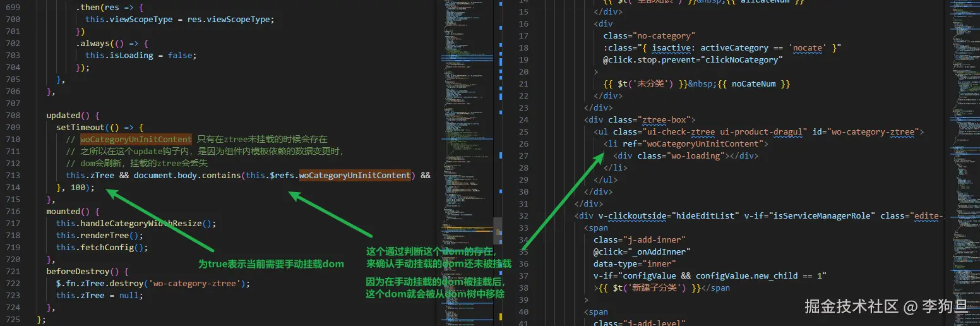Click the '}, 100);' timeout delay line
Screen dimensions: 980x326
[x=75, y=188]
